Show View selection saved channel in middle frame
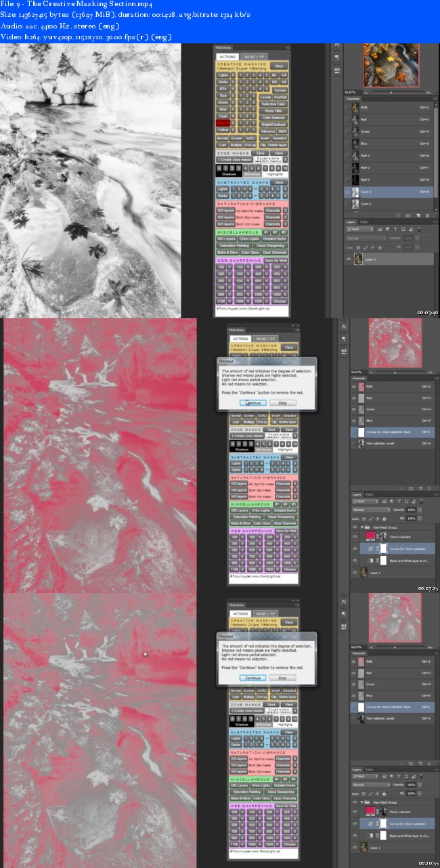 (x=353, y=443)
